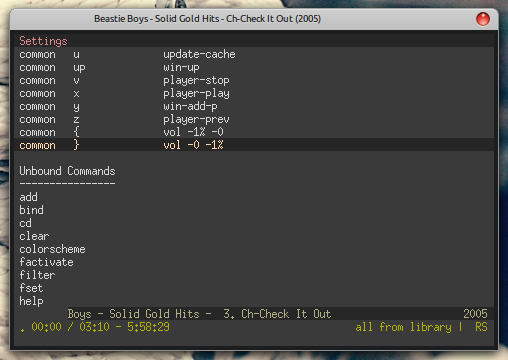Screen dimensions: 508x360
Task: Select the unbound 'factivate' command
Action: [x=46, y=262]
